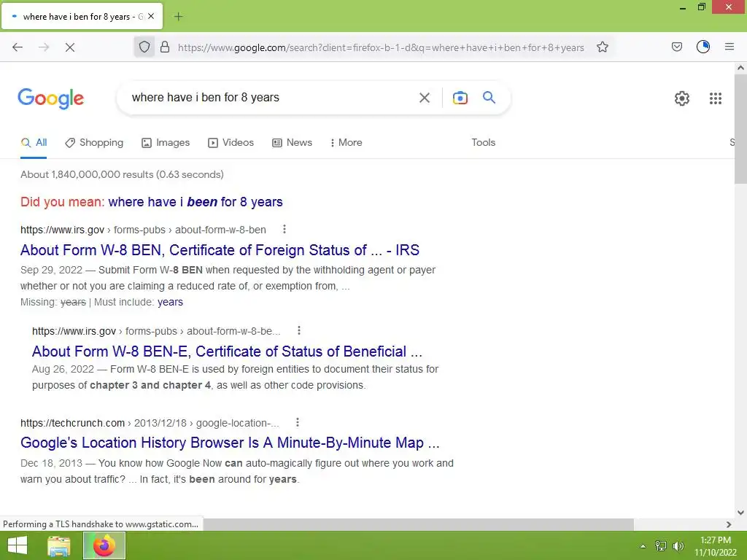Switch to the Shopping tab
The image size is (747, 560).
94,142
